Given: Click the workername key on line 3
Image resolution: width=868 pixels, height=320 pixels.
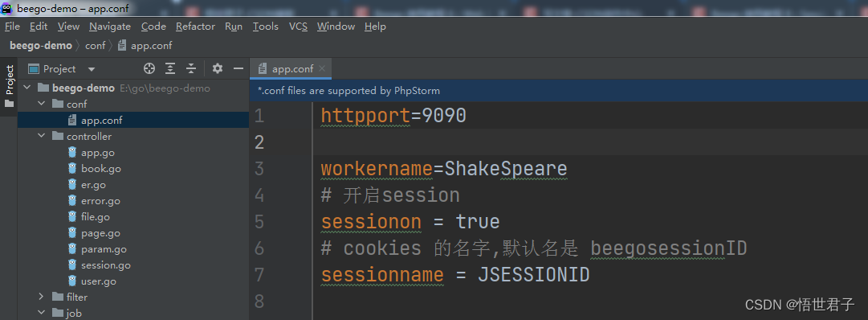Looking at the screenshot, I should coord(377,169).
